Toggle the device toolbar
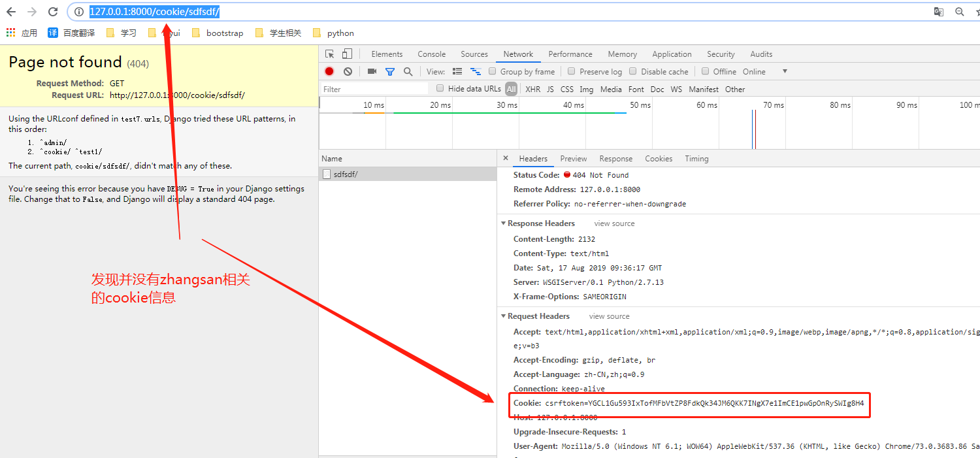Viewport: 980px width, 458px height. click(x=347, y=54)
